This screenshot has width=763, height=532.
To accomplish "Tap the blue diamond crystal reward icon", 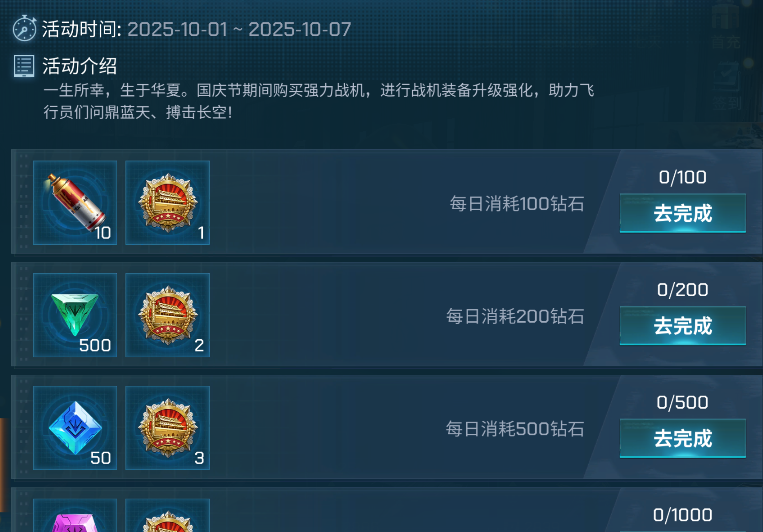I will click(75, 428).
